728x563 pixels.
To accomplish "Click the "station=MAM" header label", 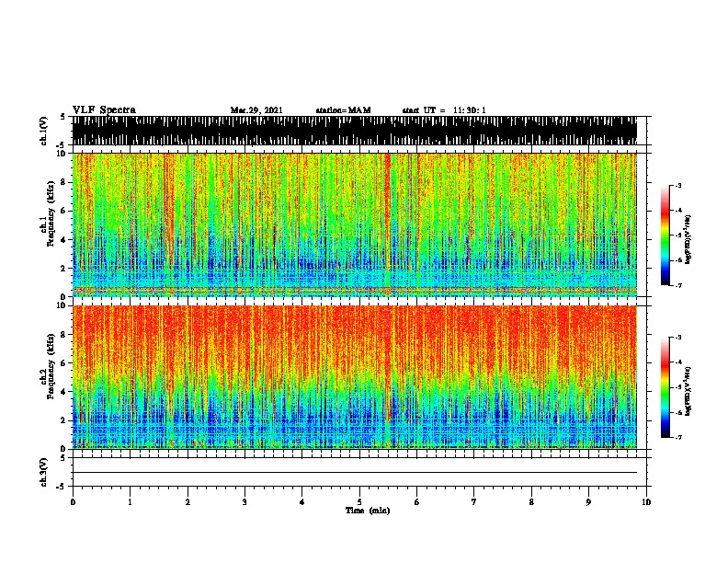I will 343,110.
